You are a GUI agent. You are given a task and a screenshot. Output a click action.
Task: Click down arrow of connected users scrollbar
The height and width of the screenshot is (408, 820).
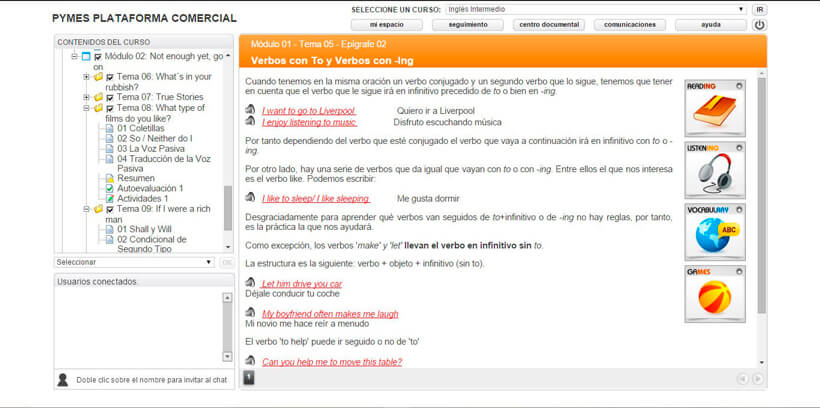click(227, 356)
